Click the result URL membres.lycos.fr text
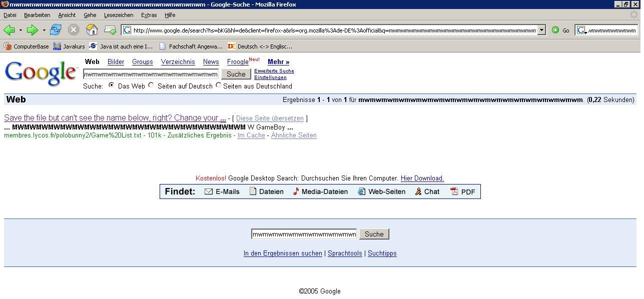 [x=74, y=135]
